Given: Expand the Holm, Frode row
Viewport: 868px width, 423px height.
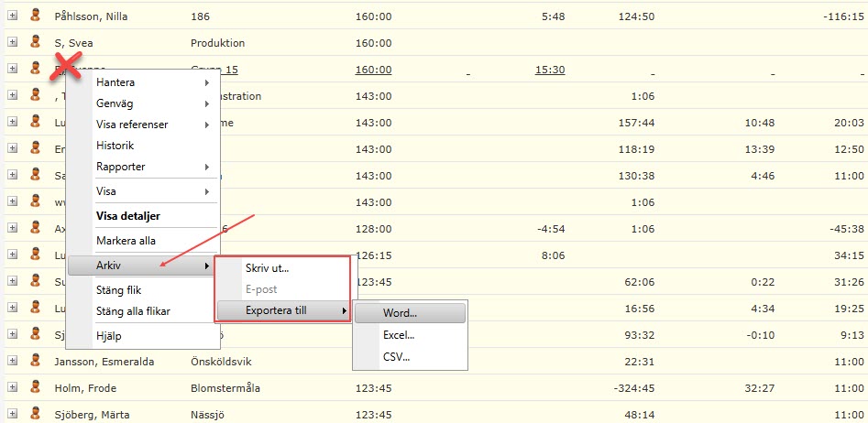Looking at the screenshot, I should (x=13, y=387).
